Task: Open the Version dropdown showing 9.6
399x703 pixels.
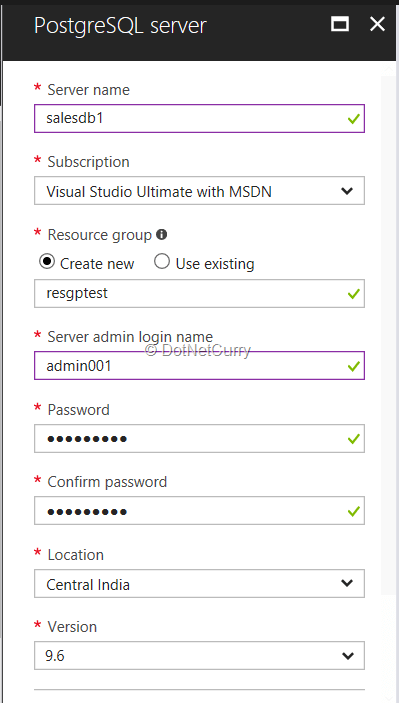Action: click(x=200, y=655)
